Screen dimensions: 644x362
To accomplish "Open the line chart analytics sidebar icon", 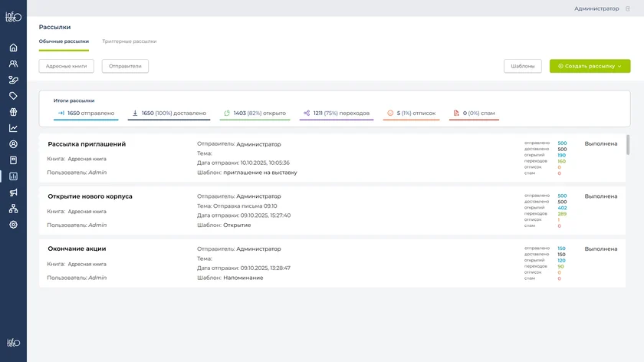I will [13, 128].
